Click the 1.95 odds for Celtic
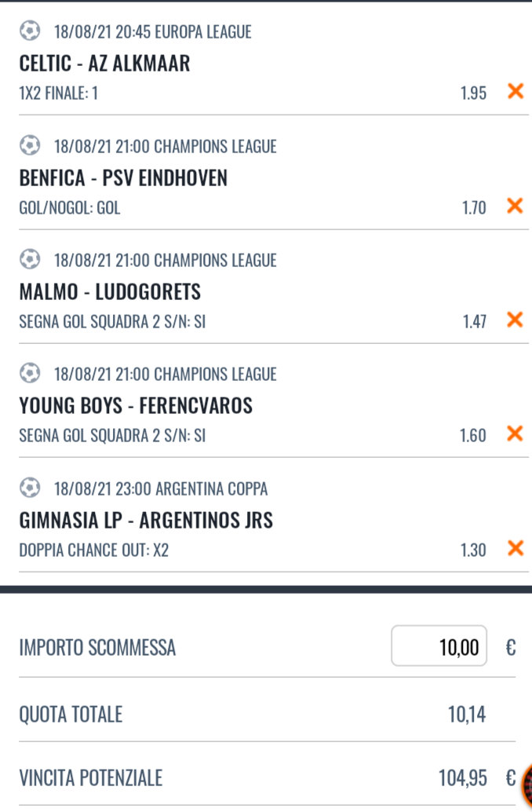Screen dimensions: 532x812 point(473,93)
